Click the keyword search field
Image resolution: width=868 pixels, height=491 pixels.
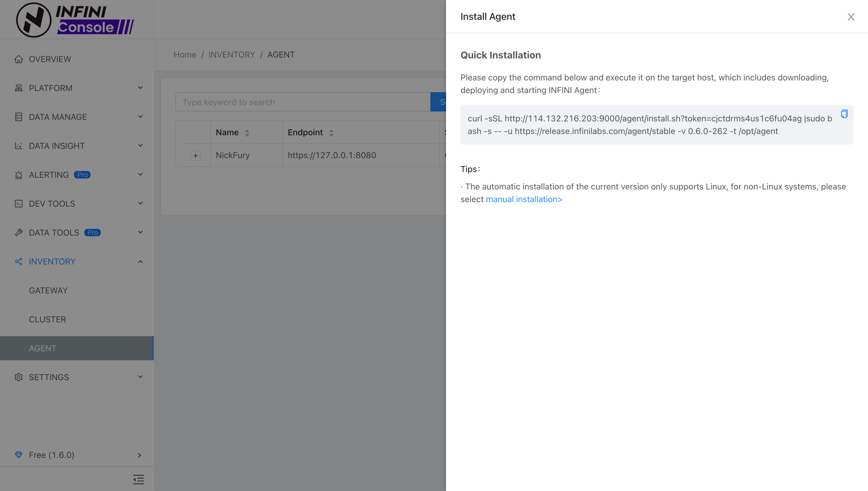click(303, 102)
